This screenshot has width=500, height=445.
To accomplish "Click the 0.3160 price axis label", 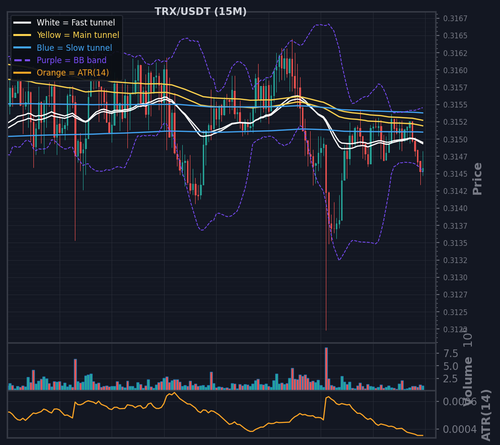I will coord(455,70).
